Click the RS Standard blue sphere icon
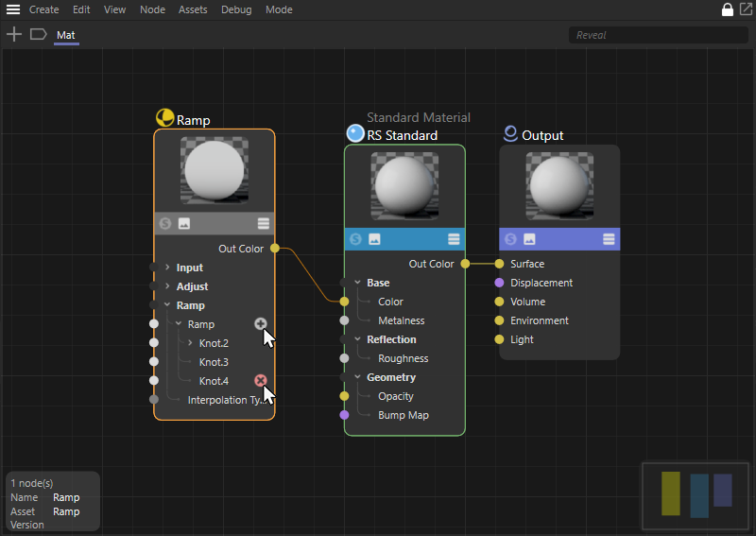Image resolution: width=756 pixels, height=536 pixels. pyautogui.click(x=355, y=133)
